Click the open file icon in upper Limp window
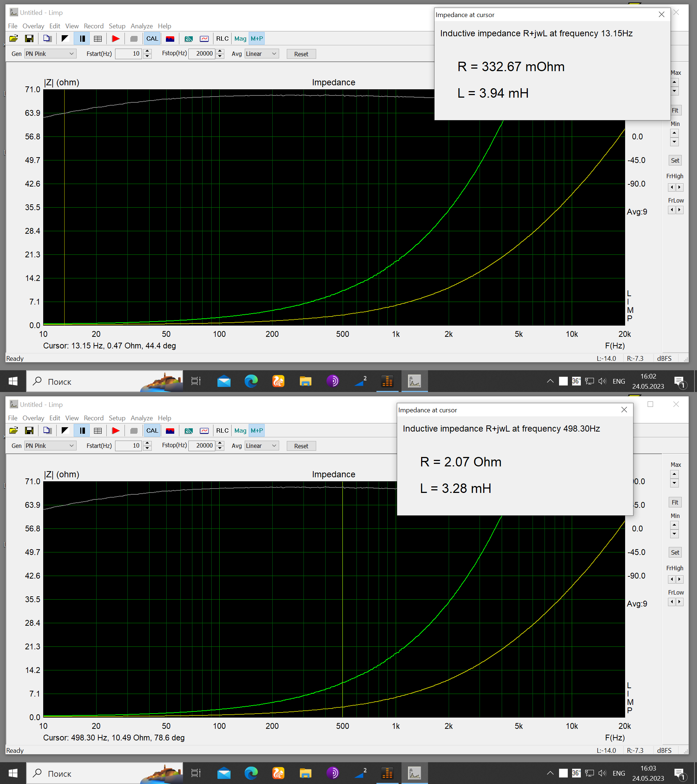The height and width of the screenshot is (784, 697). click(13, 38)
